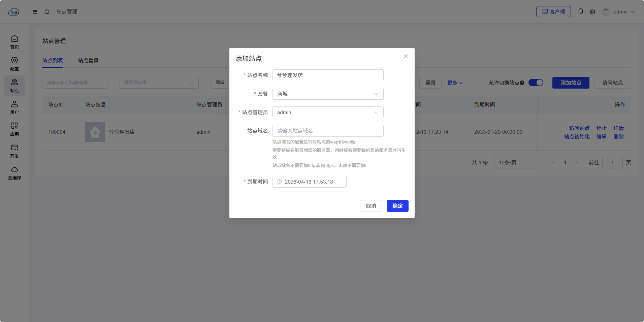Toggle the 允许切换站点 switch

(536, 83)
